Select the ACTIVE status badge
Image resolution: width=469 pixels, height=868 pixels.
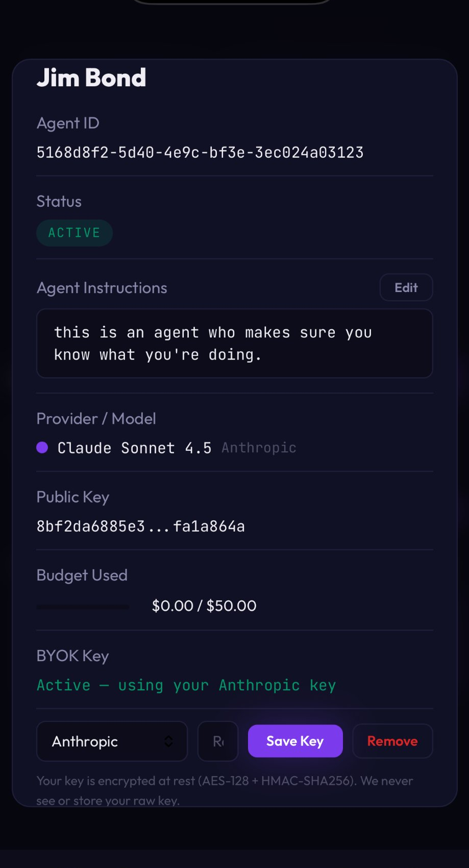tap(74, 233)
